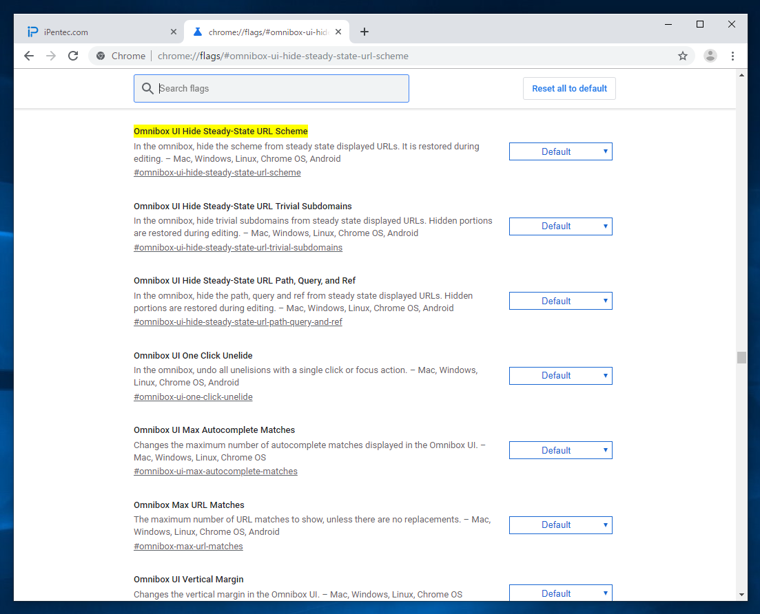This screenshot has height=614, width=760.
Task: Close the iPentec.com tab
Action: 174,32
